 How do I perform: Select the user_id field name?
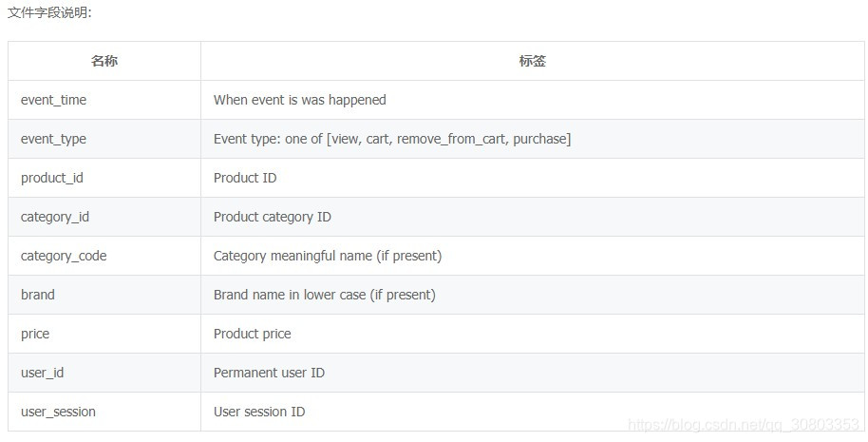tap(42, 373)
